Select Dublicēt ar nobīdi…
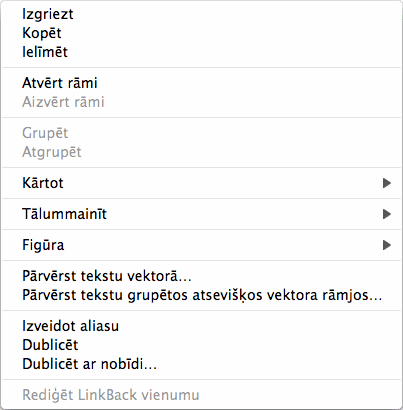Image resolution: width=403 pixels, height=410 pixels. [201, 364]
